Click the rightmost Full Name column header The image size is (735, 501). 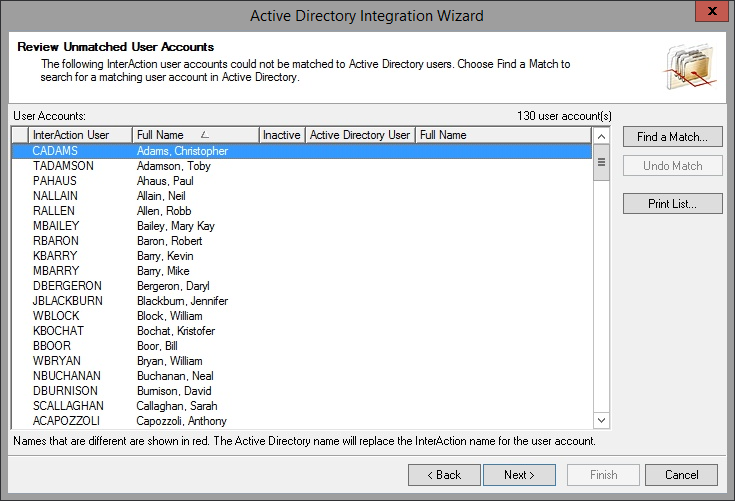[503, 135]
